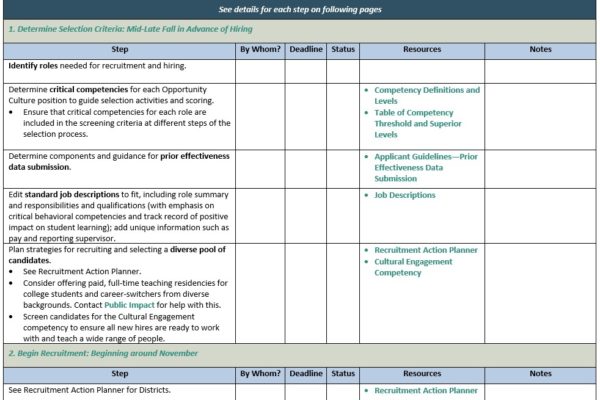This screenshot has width=600, height=400.
Task: Click By Whom cell for Identify roles row
Action: [x=260, y=71]
